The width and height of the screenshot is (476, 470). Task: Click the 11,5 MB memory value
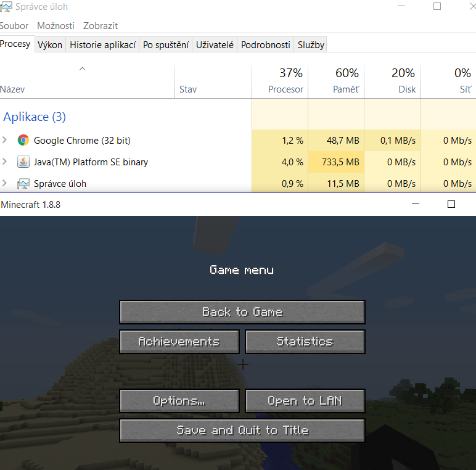[x=343, y=183]
